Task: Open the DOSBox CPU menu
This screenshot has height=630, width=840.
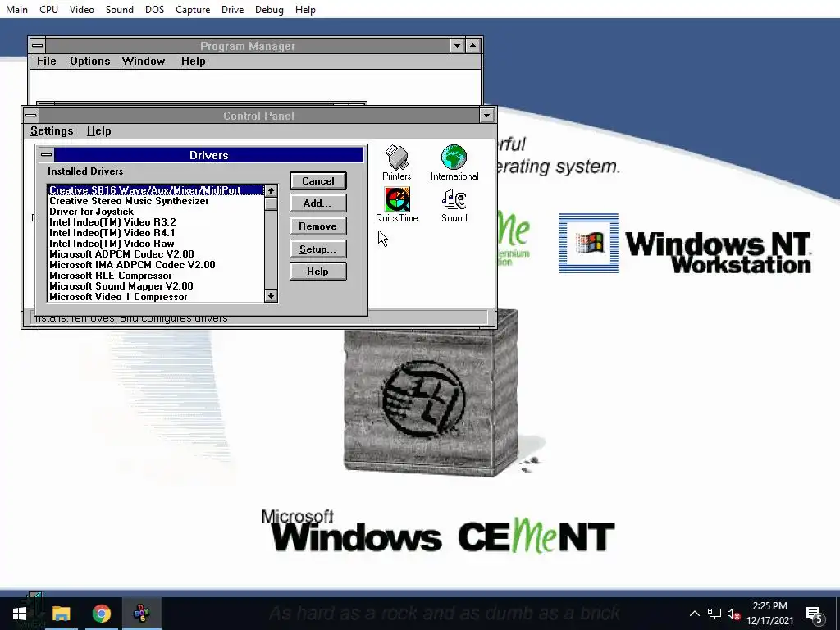Action: pos(48,10)
